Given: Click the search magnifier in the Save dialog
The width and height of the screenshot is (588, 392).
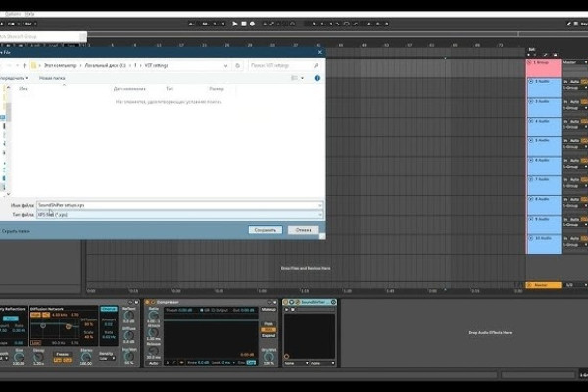Looking at the screenshot, I should tap(316, 65).
